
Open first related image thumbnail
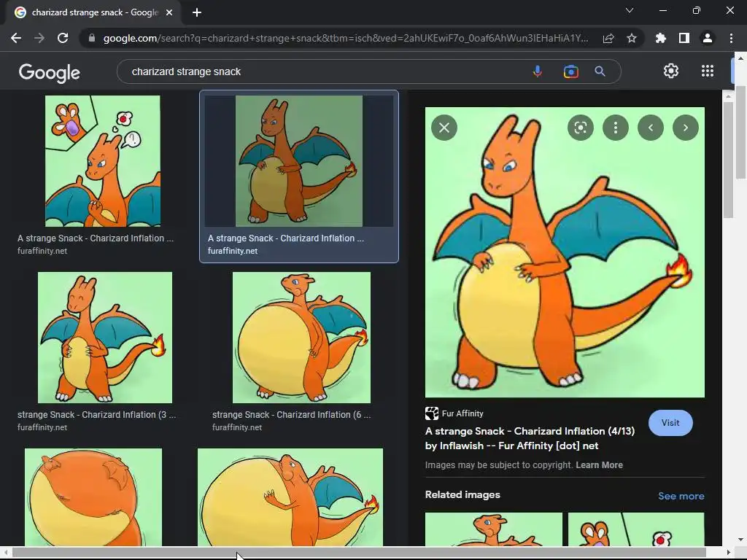click(494, 529)
